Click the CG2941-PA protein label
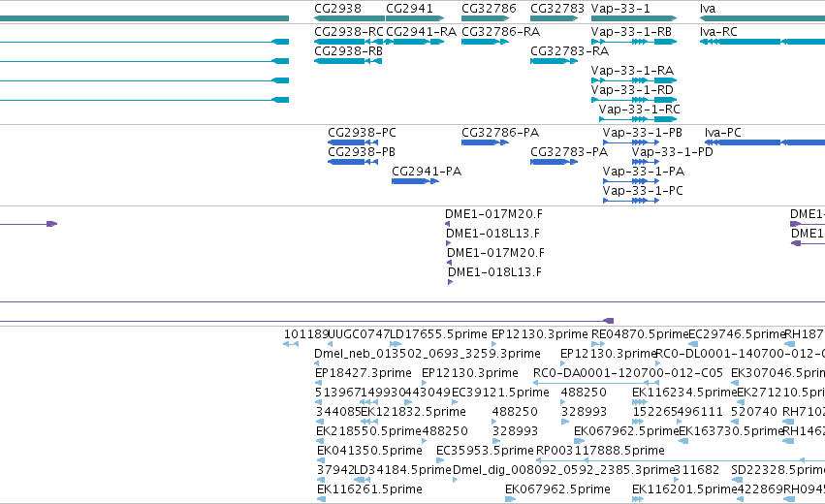Screen dimensions: 825x504 [427, 172]
